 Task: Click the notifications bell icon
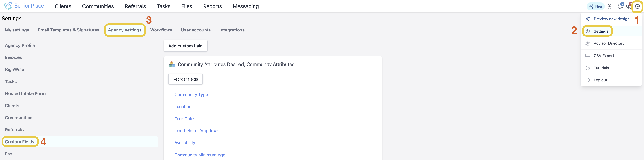pos(620,6)
